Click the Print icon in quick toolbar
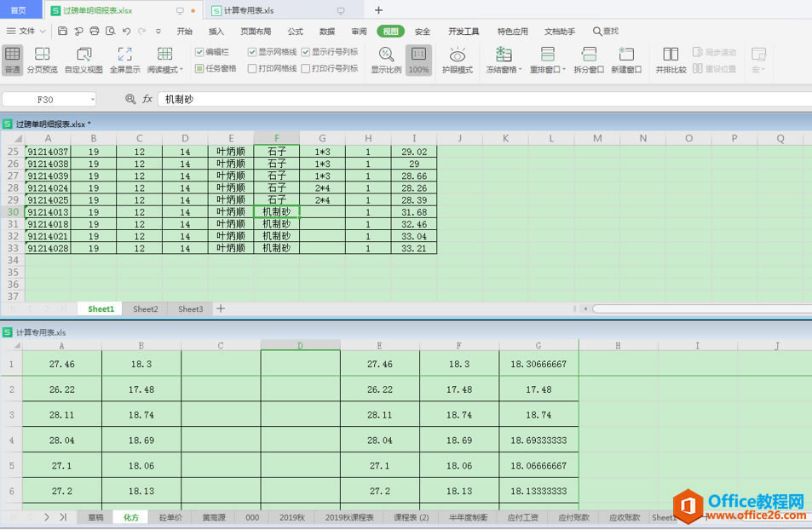Image resolution: width=812 pixels, height=530 pixels. pos(95,31)
